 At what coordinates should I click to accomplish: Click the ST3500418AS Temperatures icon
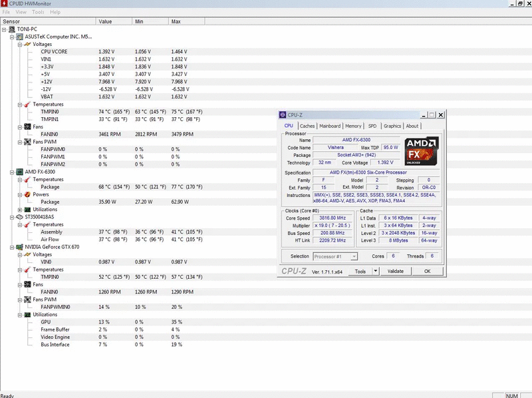click(x=27, y=224)
